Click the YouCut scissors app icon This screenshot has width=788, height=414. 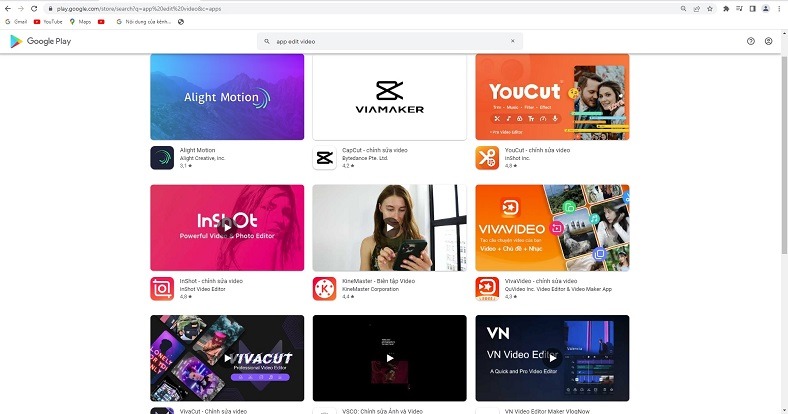coord(487,158)
